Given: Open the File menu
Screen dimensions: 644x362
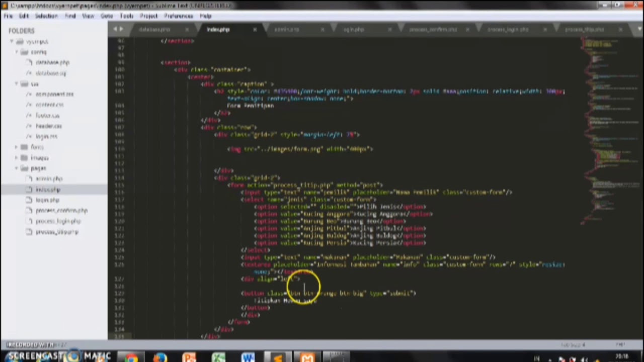Looking at the screenshot, I should (8, 16).
